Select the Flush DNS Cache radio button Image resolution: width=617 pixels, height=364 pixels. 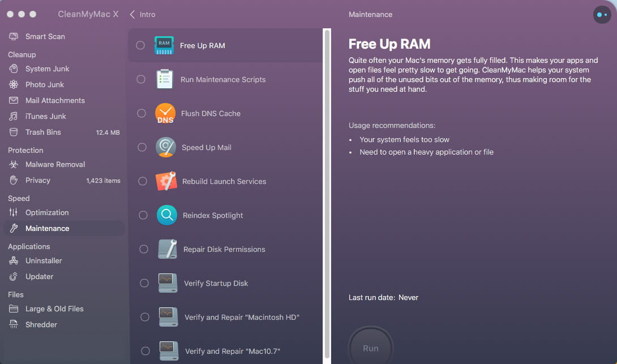(x=142, y=113)
